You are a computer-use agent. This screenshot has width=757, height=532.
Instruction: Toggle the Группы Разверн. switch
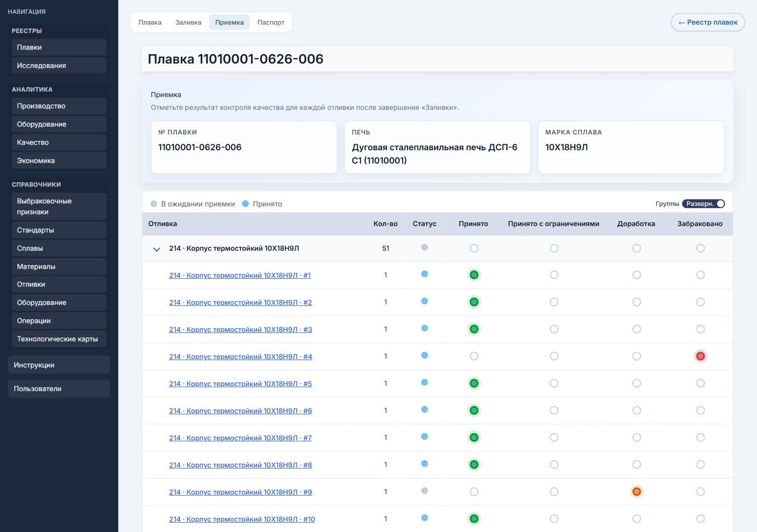(x=703, y=204)
